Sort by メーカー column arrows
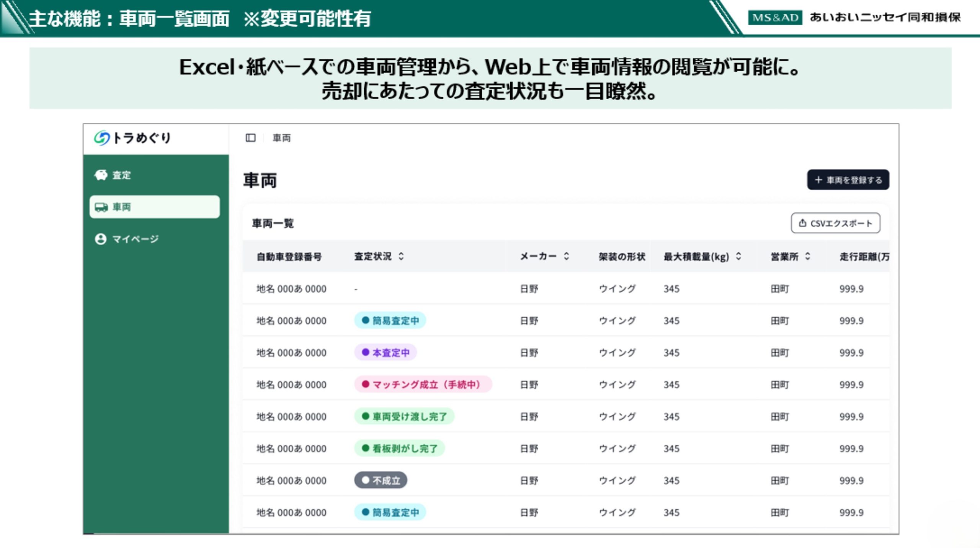This screenshot has width=980, height=548. click(x=567, y=256)
